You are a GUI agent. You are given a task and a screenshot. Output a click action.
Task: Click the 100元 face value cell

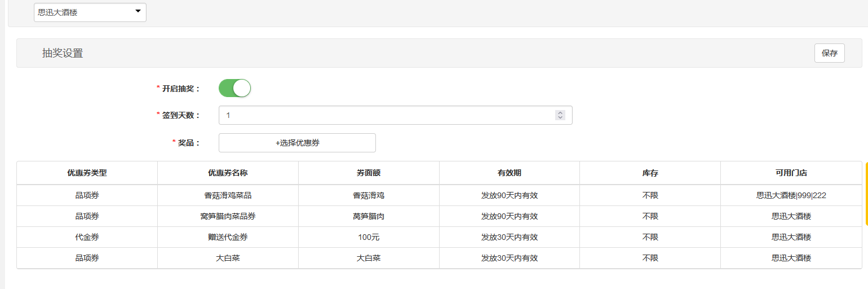369,237
